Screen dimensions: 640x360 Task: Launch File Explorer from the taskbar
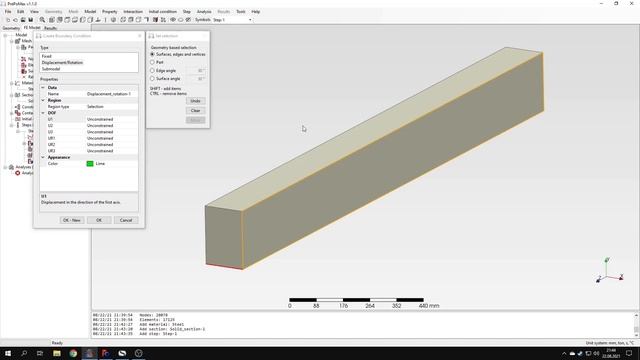coord(57,353)
